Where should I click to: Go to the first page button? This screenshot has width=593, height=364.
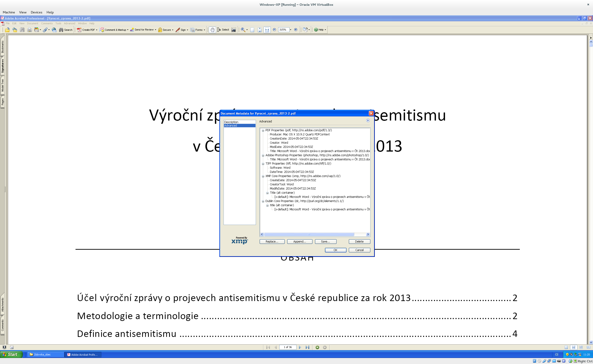[x=268, y=347]
